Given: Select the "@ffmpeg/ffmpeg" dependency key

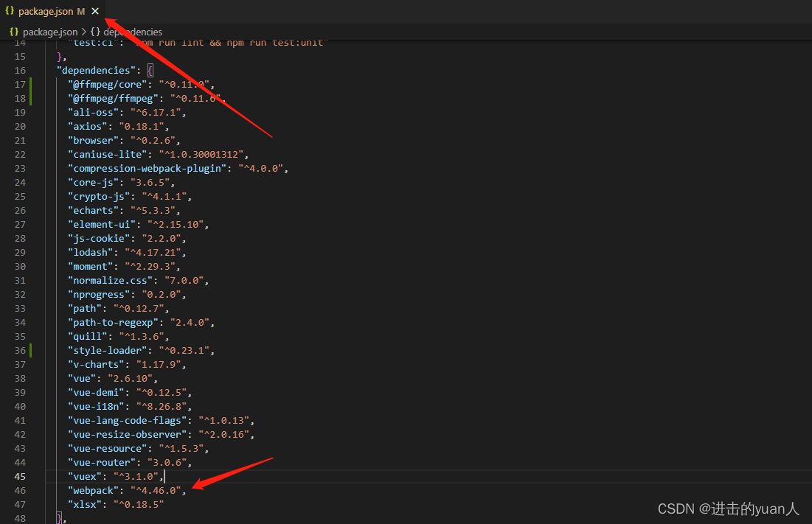Looking at the screenshot, I should point(114,98).
